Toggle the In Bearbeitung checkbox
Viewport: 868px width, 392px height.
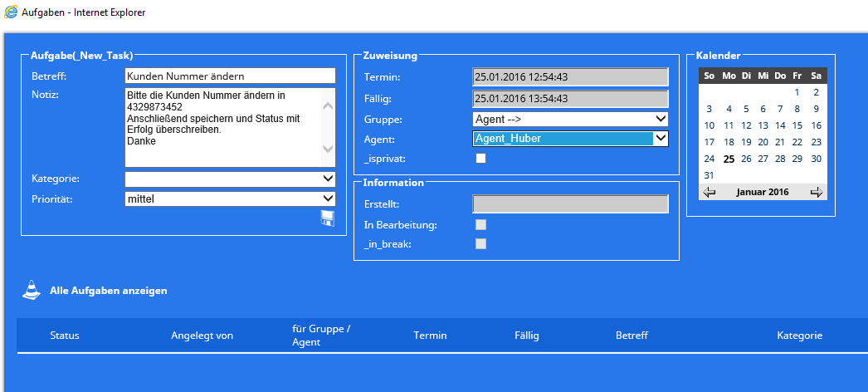point(480,224)
